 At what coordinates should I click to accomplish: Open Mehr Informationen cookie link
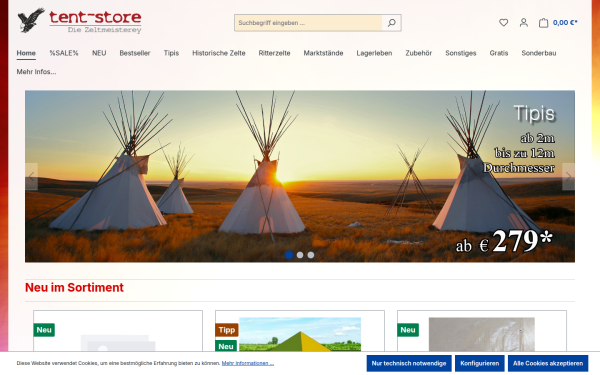click(x=248, y=363)
